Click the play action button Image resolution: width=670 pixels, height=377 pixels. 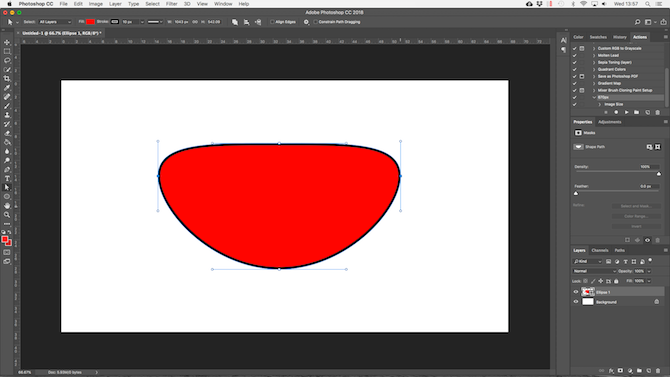[626, 112]
